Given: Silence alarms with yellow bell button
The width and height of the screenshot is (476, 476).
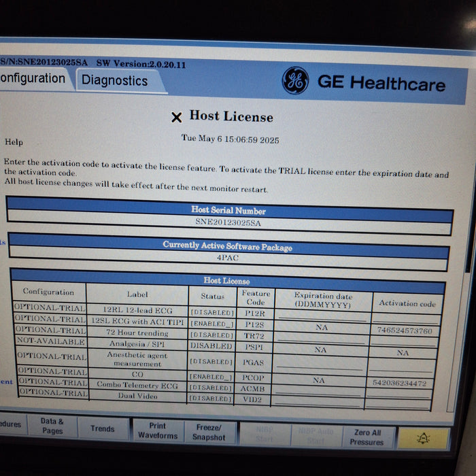Looking at the screenshot, I should [423, 438].
